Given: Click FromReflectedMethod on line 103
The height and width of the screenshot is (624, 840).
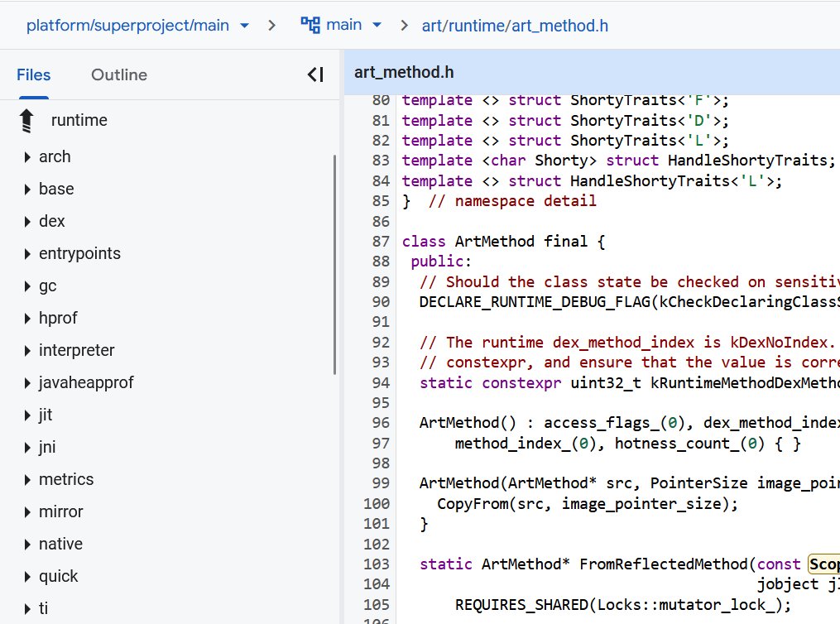Looking at the screenshot, I should 664,564.
